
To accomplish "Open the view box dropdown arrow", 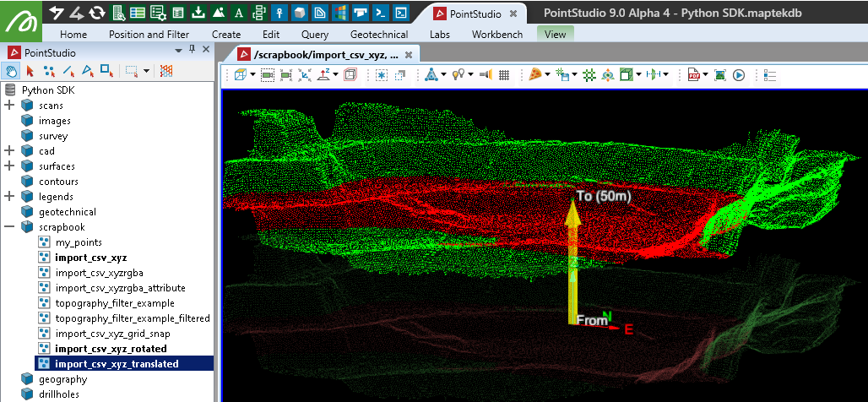I will [253, 75].
